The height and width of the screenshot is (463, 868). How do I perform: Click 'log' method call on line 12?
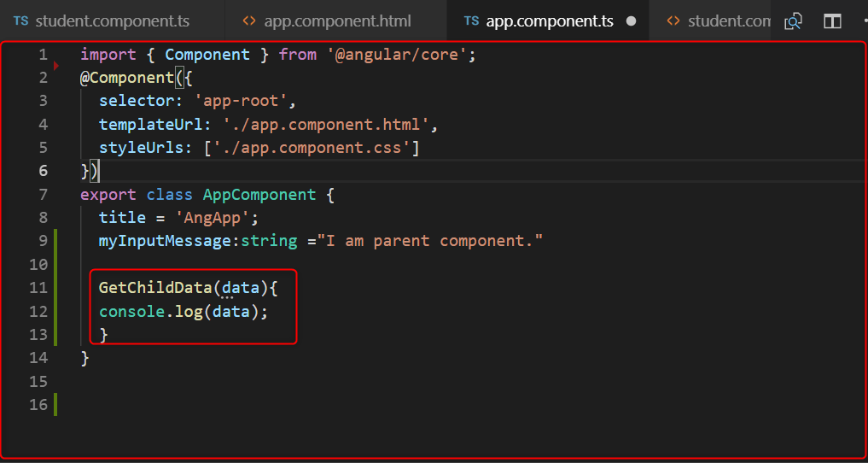point(189,312)
